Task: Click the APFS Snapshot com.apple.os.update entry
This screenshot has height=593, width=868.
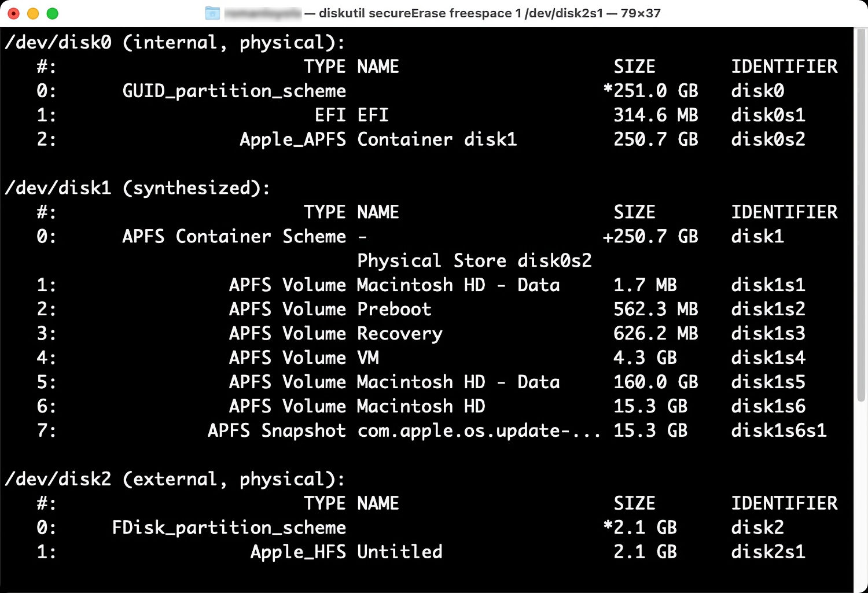Action: [x=405, y=430]
